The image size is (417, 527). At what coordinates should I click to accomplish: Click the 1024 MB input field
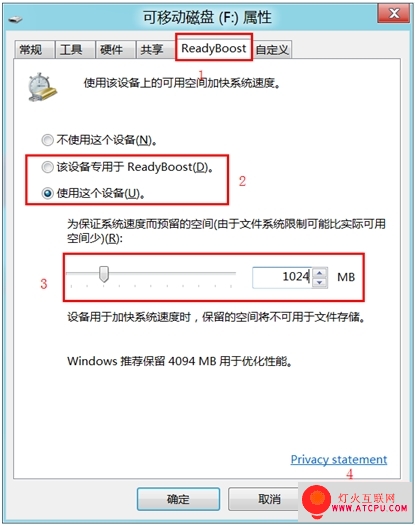tap(282, 277)
